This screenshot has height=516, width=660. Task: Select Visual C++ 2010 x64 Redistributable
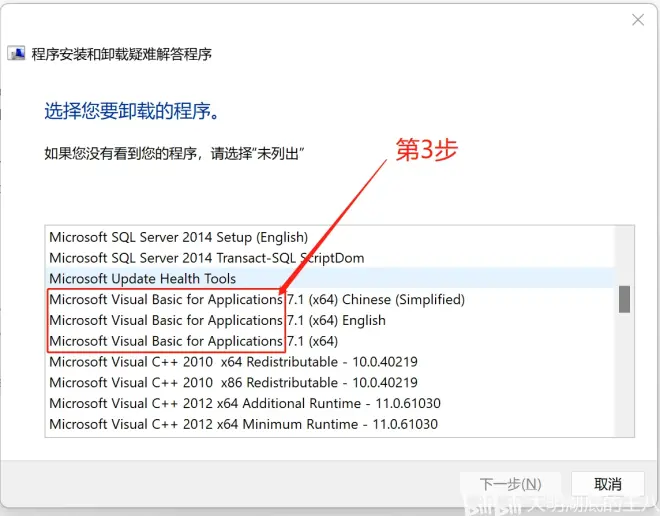pos(233,362)
